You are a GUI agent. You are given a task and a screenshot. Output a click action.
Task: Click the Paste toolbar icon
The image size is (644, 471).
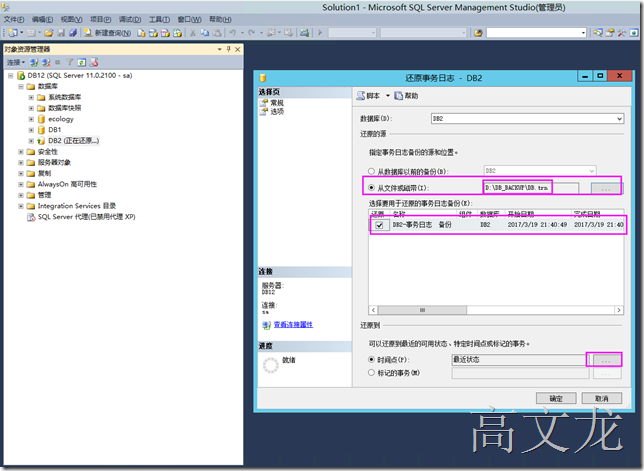click(x=216, y=32)
